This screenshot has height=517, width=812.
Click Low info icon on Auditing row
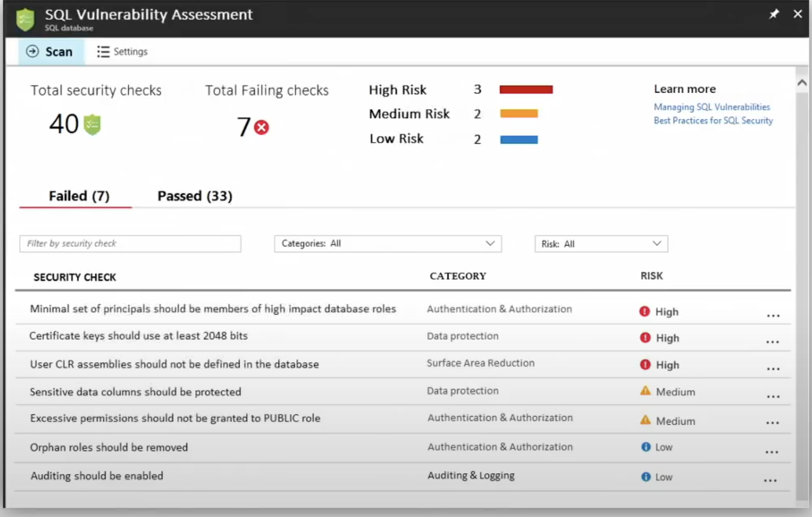[x=646, y=477]
